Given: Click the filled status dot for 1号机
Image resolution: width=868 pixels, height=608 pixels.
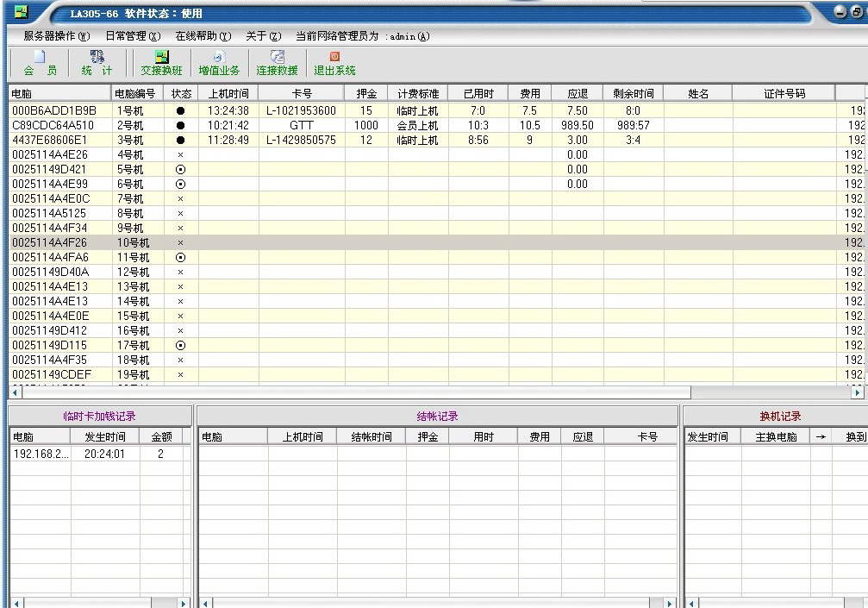Looking at the screenshot, I should pos(180,111).
